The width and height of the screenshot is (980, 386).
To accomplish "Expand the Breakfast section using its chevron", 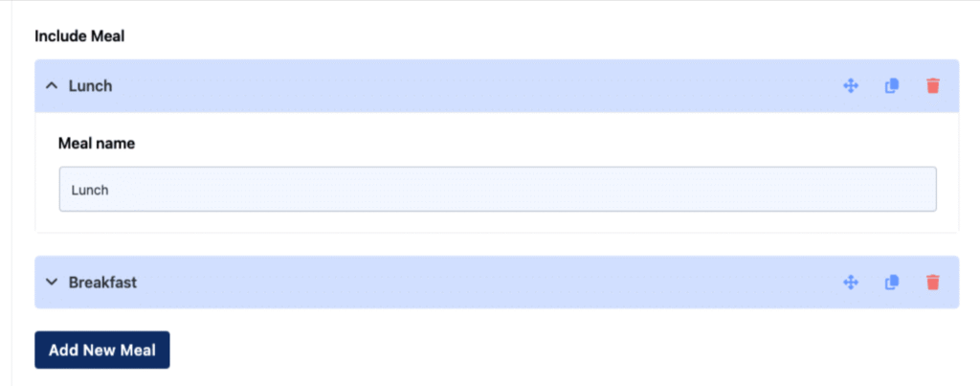I will (x=52, y=283).
